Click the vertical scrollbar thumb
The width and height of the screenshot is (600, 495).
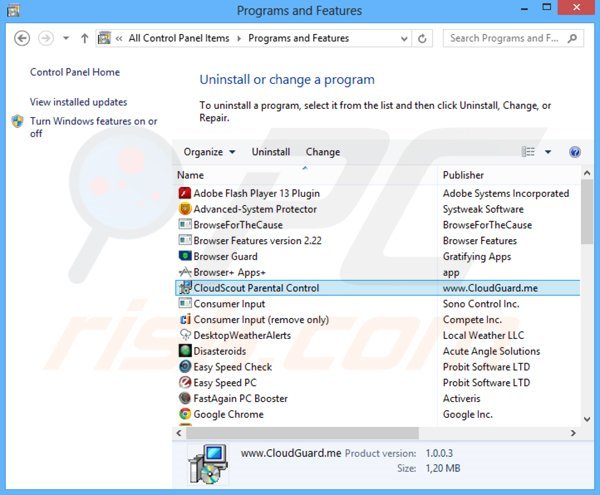pos(587,212)
